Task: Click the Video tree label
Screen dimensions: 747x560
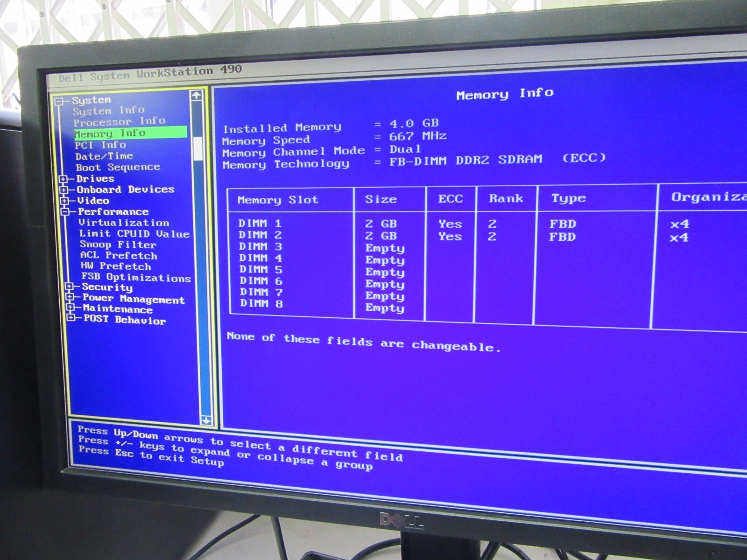Action: pyautogui.click(x=93, y=201)
